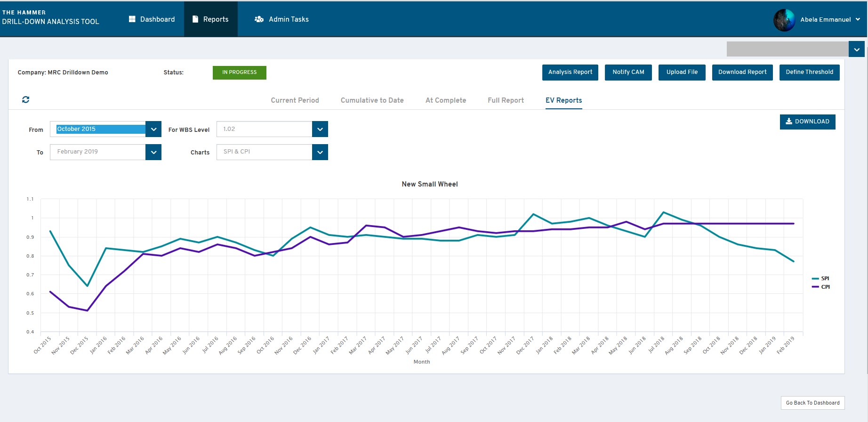This screenshot has width=868, height=422.
Task: Expand the For WBS Level dropdown
Action: [x=320, y=129]
